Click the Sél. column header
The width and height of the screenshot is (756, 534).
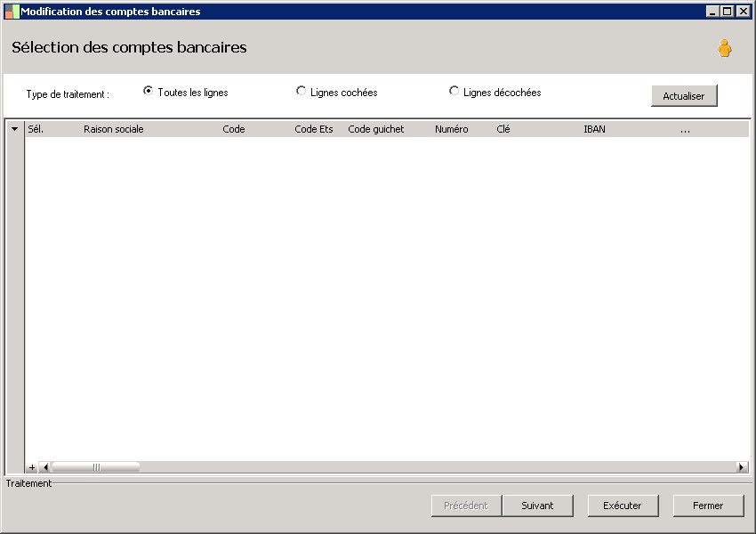(36, 129)
